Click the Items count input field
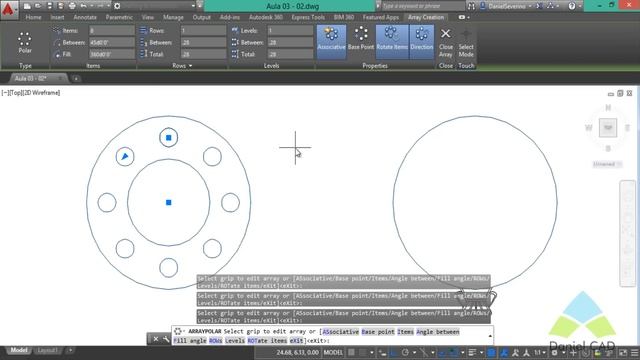 coord(112,31)
